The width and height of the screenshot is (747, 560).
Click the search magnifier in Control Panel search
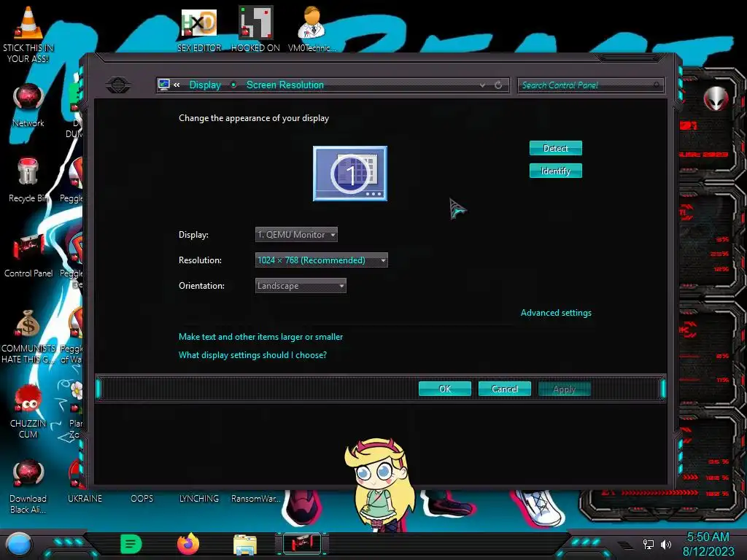click(657, 85)
